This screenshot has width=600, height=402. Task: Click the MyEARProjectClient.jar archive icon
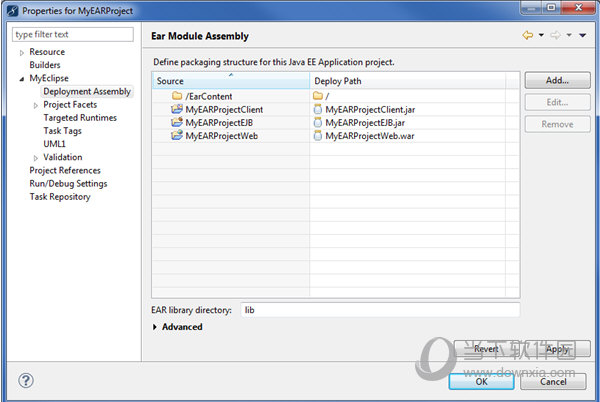coord(318,109)
